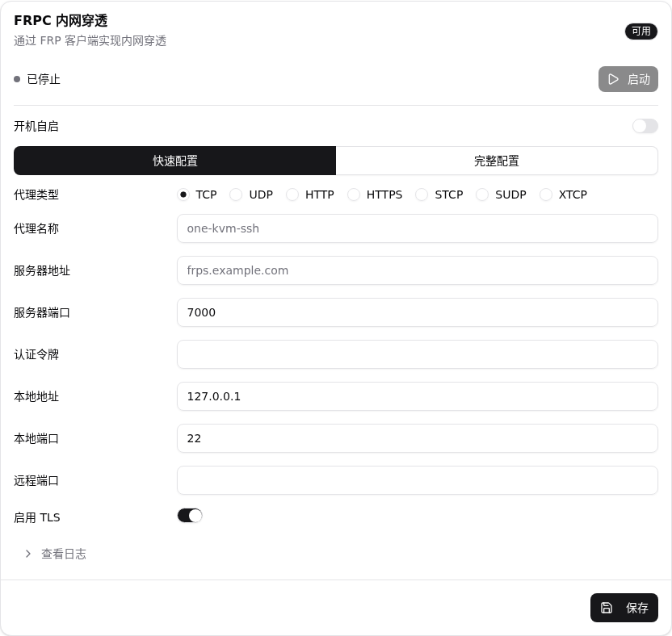Select the TCP proxy type
Viewport: 672px width, 636px height.
[183, 195]
